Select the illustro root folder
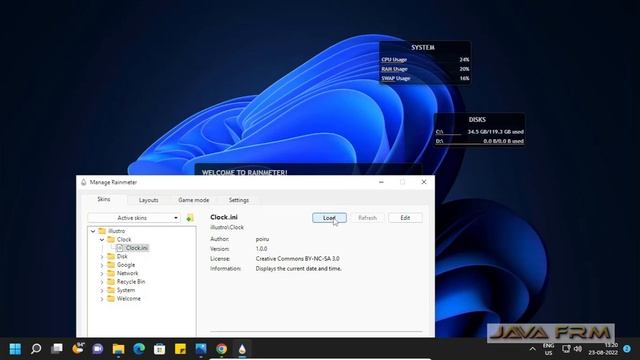This screenshot has height=360, width=640. (117, 231)
